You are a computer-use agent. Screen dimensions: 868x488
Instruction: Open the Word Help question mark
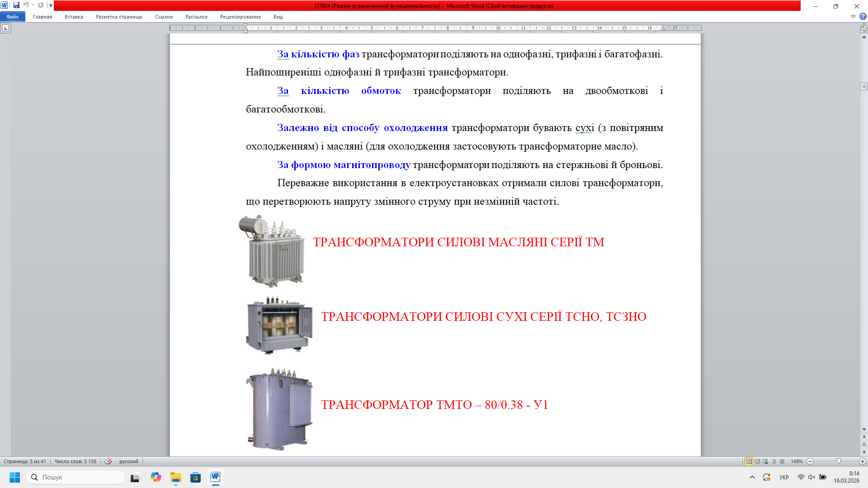(x=863, y=16)
